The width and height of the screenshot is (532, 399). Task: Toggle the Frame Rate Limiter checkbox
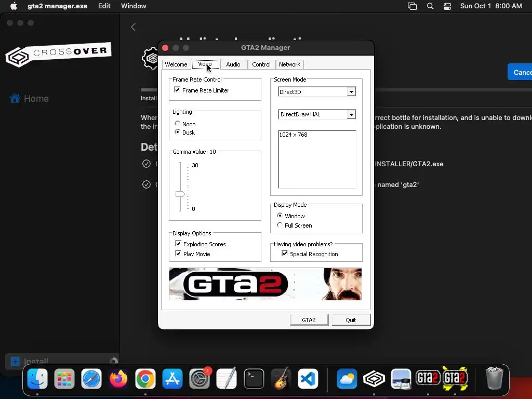coord(177,90)
